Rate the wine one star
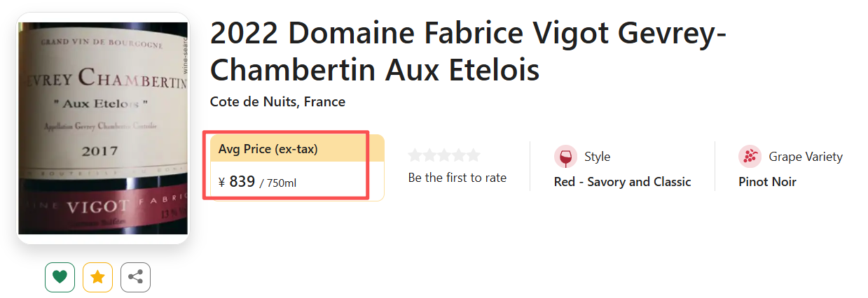 [415, 155]
